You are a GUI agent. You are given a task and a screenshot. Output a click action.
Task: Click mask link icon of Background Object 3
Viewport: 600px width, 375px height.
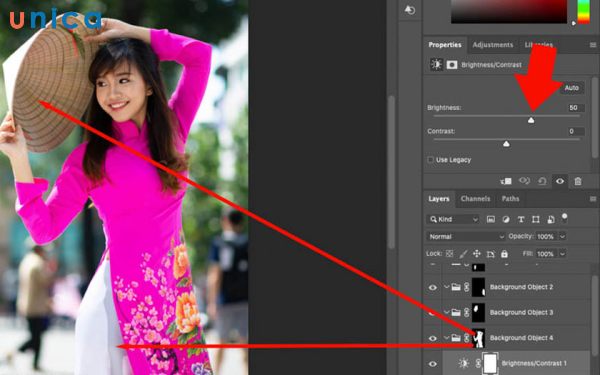466,313
